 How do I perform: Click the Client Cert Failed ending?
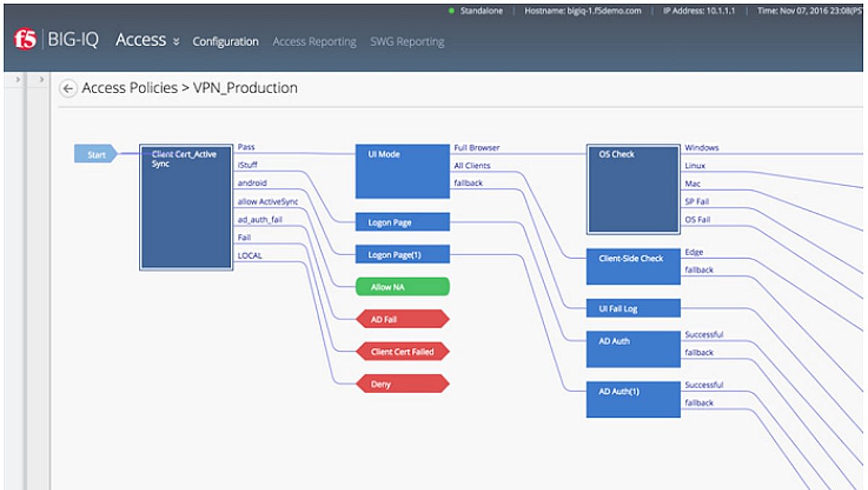tap(402, 352)
